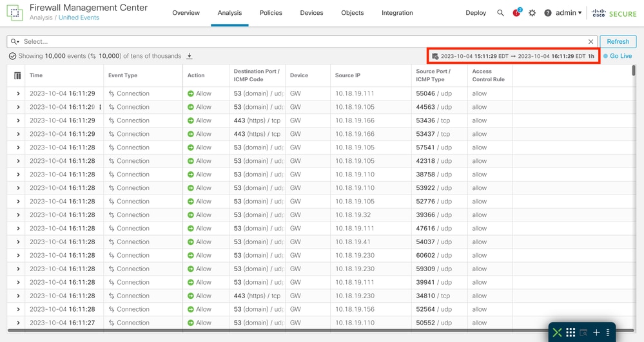The height and width of the screenshot is (342, 644).
Task: Click source IP 10.18.19.41 cell
Action: (x=353, y=242)
